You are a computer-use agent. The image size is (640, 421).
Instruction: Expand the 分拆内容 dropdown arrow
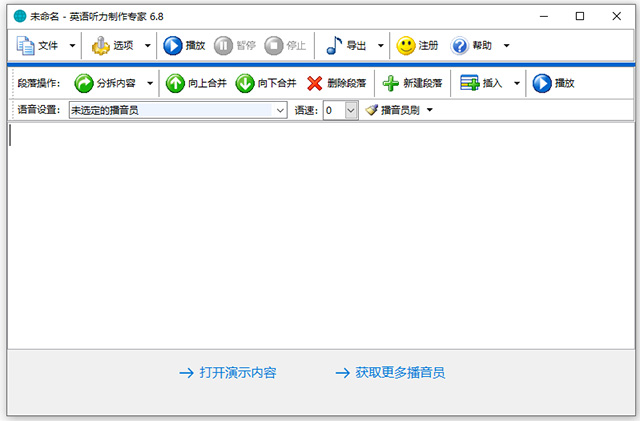150,83
